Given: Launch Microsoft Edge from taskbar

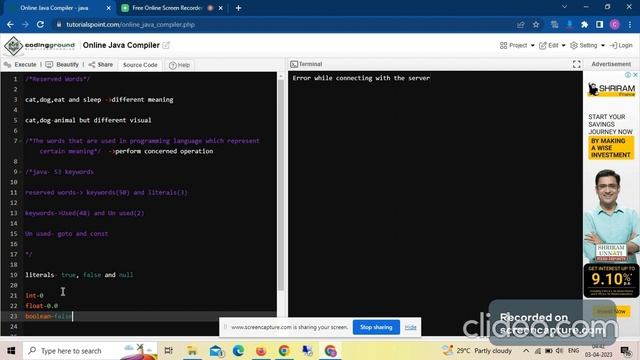Looking at the screenshot, I should click(238, 351).
